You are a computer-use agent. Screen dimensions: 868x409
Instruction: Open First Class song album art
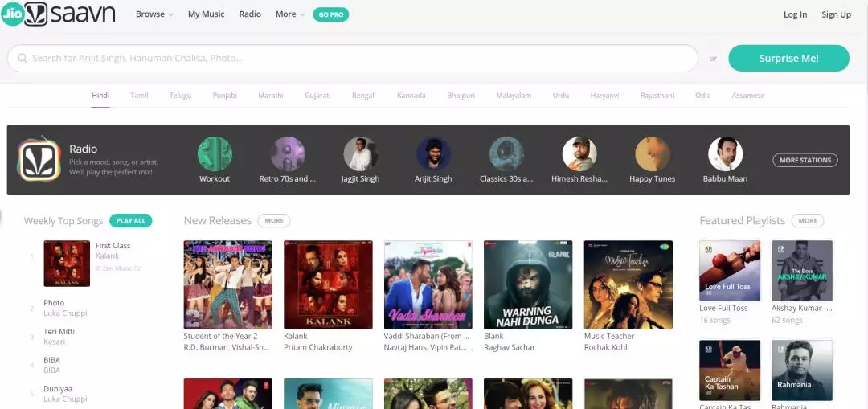click(67, 264)
